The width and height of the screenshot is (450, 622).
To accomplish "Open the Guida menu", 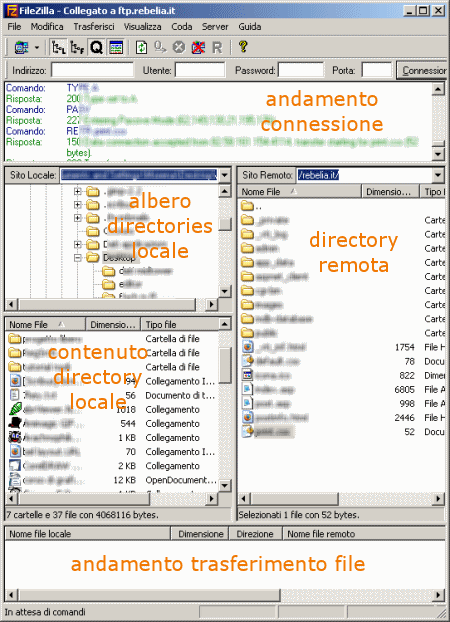I will pos(250,27).
